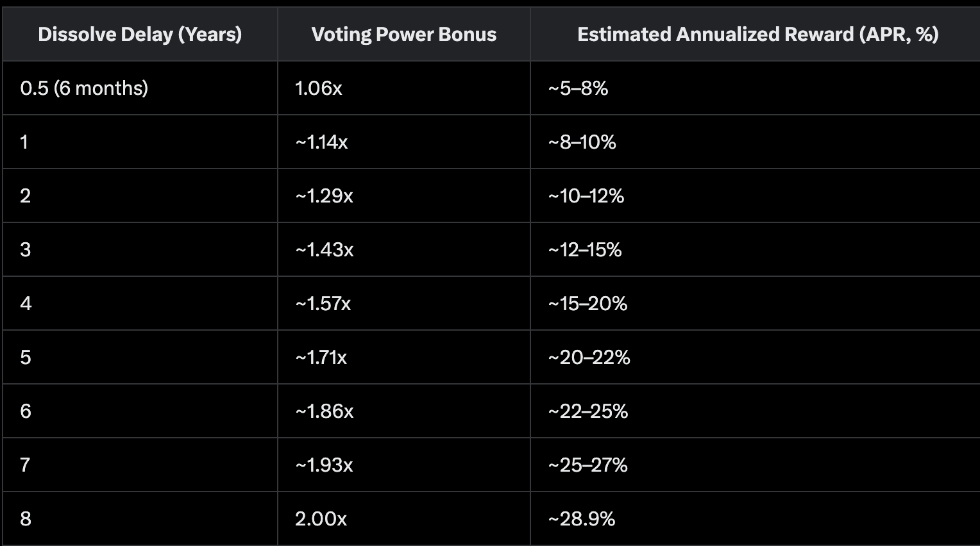980x546 pixels.
Task: Click the ~28.9% APR cell
Action: click(x=755, y=518)
